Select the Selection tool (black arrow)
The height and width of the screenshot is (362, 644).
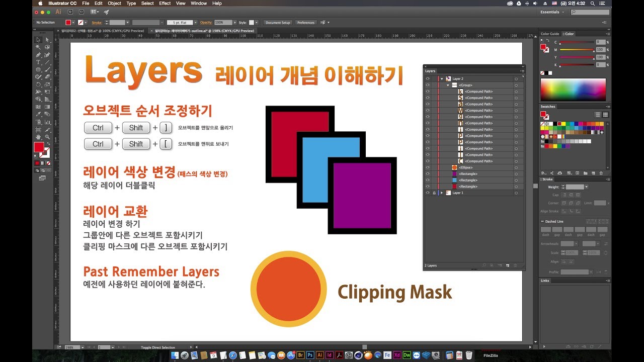coord(38,39)
